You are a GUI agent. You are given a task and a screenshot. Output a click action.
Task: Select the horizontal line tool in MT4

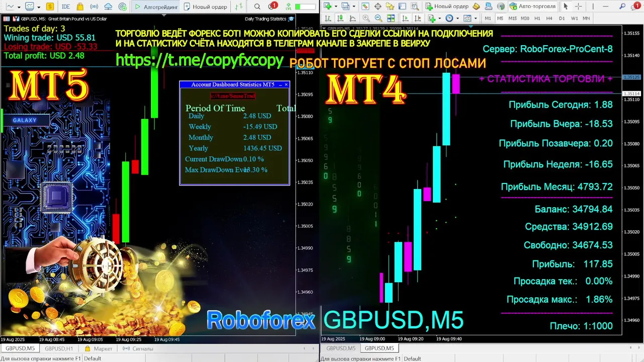click(x=605, y=6)
